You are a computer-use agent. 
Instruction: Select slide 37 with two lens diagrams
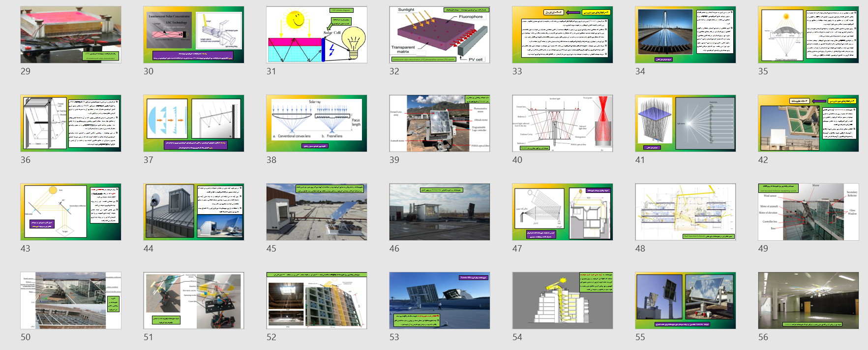(194, 123)
